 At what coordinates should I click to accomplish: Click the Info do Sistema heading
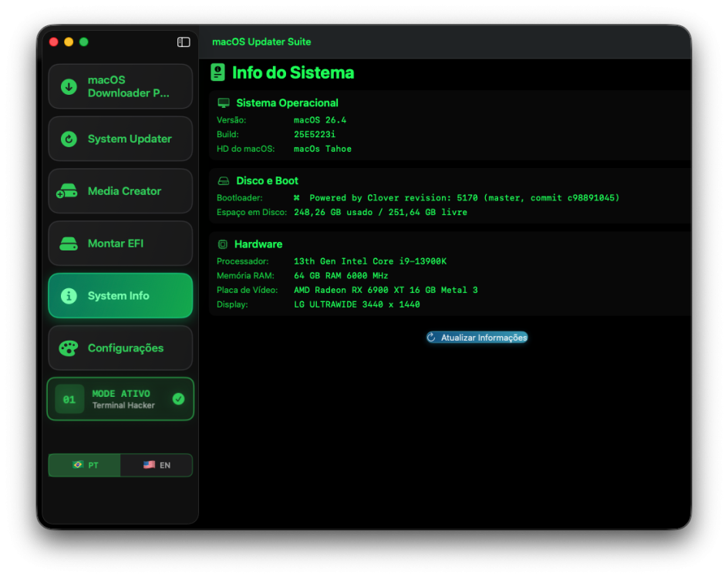coord(293,73)
